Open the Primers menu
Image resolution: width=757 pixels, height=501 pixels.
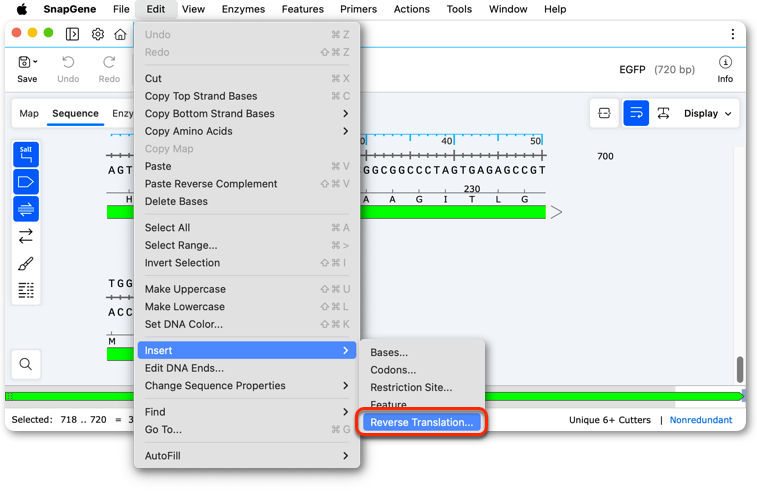click(x=358, y=9)
